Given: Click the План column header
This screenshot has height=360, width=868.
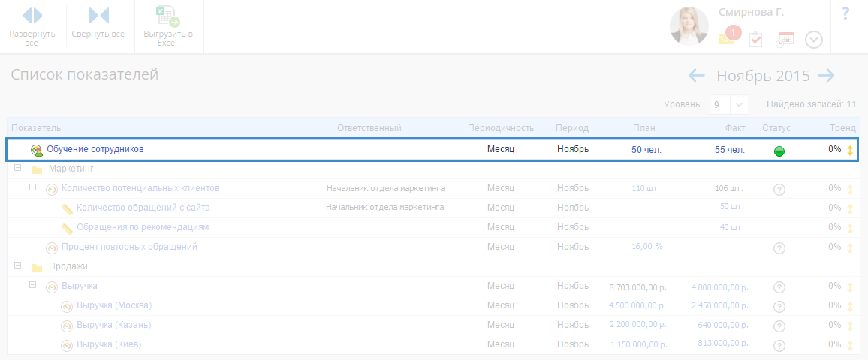Looking at the screenshot, I should click(644, 128).
